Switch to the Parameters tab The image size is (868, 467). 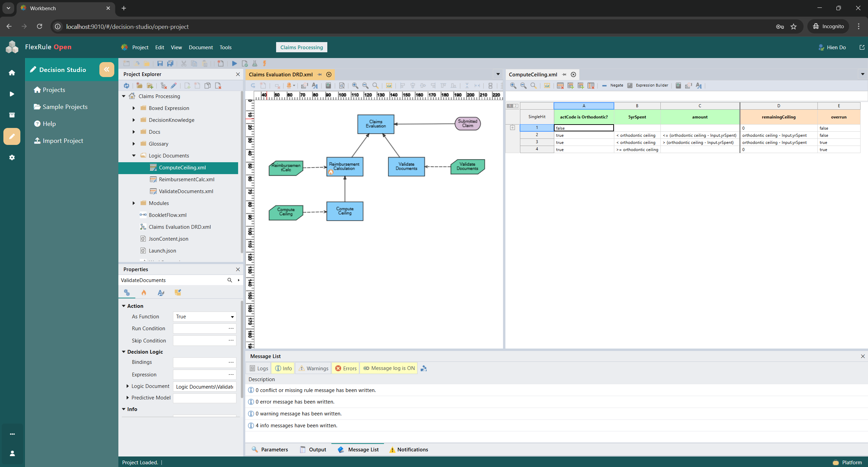pyautogui.click(x=270, y=449)
